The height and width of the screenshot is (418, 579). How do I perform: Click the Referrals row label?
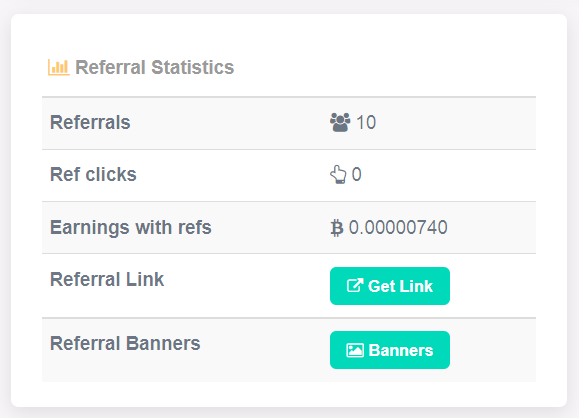click(90, 122)
